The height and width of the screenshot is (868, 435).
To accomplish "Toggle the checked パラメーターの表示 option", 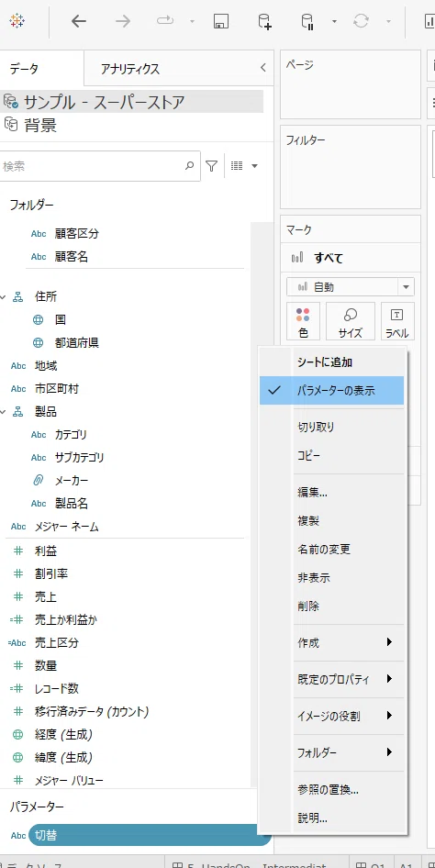I will tap(332, 390).
